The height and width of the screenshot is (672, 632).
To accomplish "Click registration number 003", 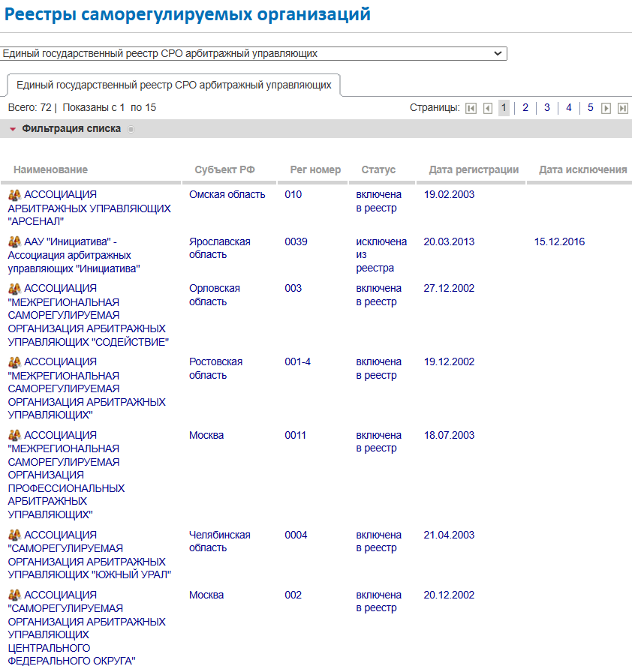I will pyautogui.click(x=293, y=289).
